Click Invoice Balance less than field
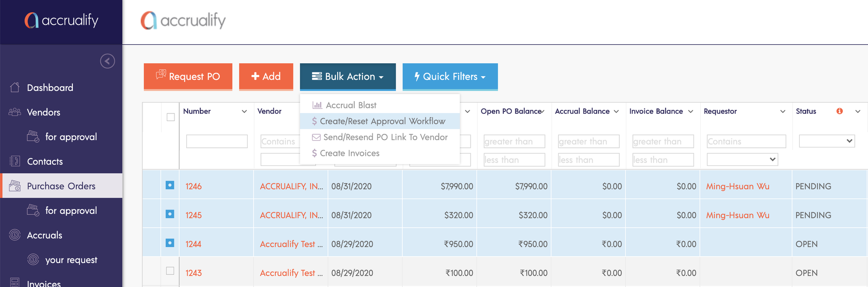Screen dimensions: 868x287 coord(663,160)
